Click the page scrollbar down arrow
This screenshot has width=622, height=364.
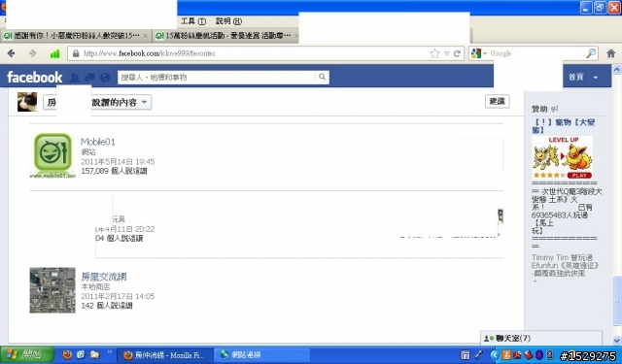point(617,341)
